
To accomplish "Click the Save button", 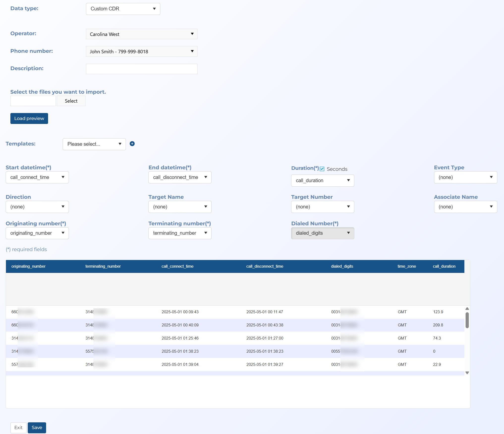I will (x=37, y=428).
